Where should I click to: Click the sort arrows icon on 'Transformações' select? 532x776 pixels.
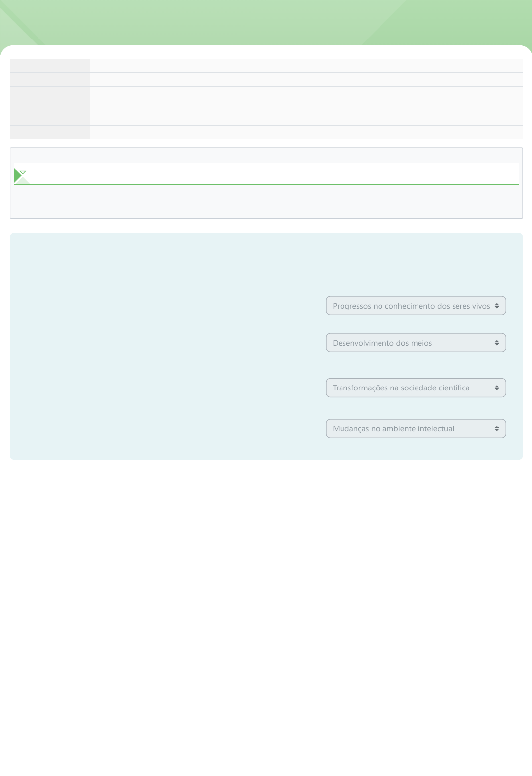(497, 388)
